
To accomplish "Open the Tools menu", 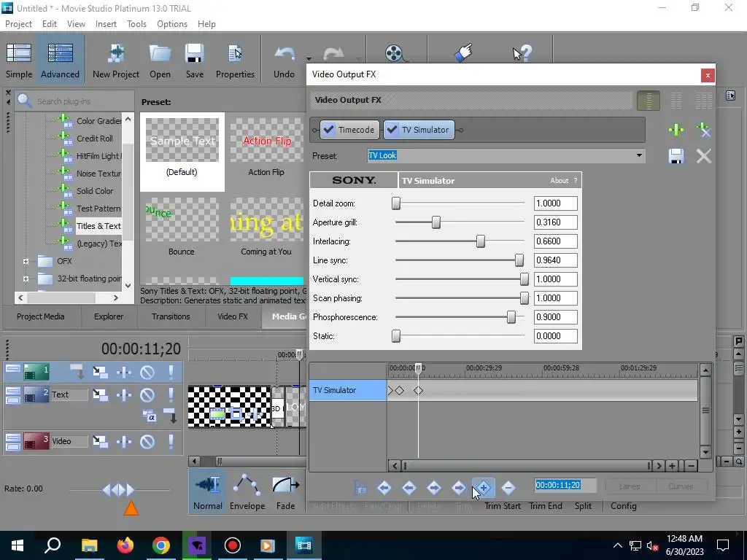I will (136, 24).
